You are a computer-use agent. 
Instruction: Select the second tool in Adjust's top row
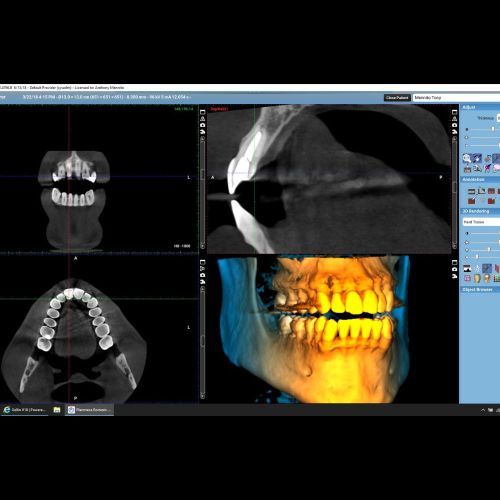[x=477, y=158]
